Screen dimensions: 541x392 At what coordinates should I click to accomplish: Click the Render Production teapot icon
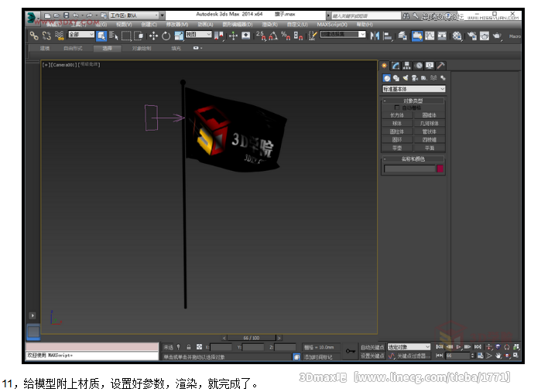point(497,36)
